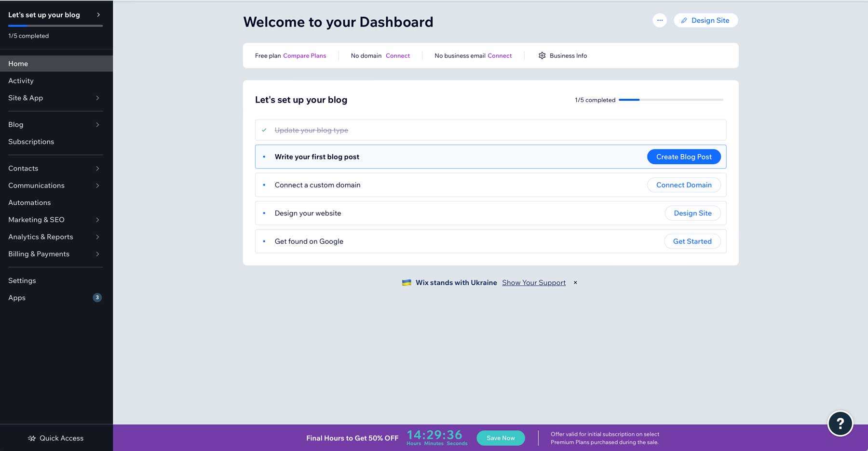868x451 pixels.
Task: Open the Apps badge showing 3 notifications
Action: coord(97,297)
